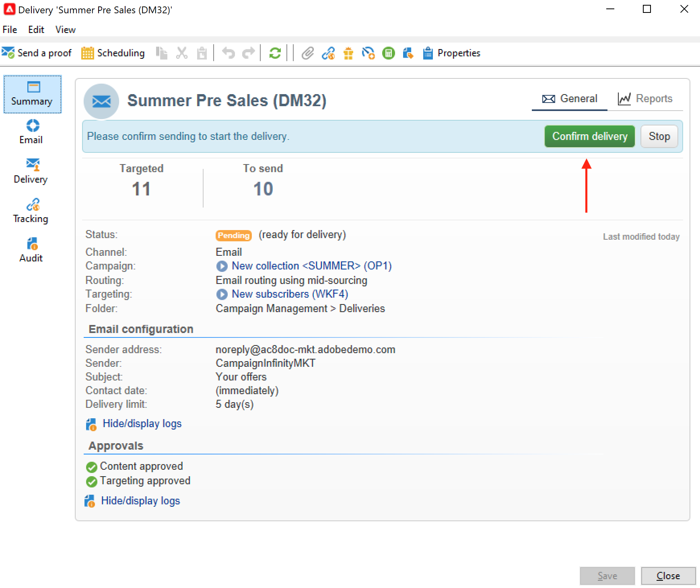
Task: Click the Redo arrow icon
Action: click(249, 53)
